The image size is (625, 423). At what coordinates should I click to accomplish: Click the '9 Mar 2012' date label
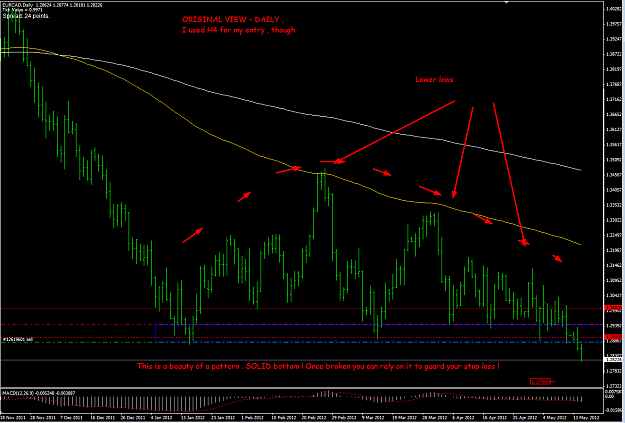373,417
